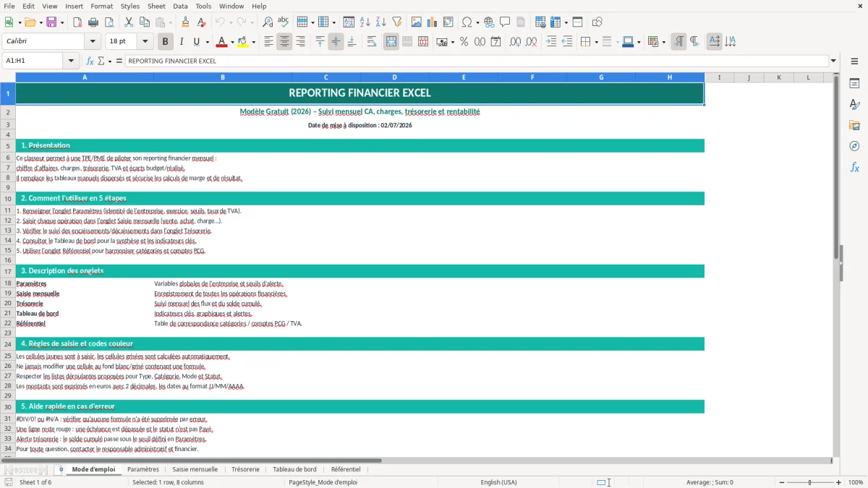Screen dimensions: 868x488
Task: Toggle merge and center cells
Action: tap(391, 42)
